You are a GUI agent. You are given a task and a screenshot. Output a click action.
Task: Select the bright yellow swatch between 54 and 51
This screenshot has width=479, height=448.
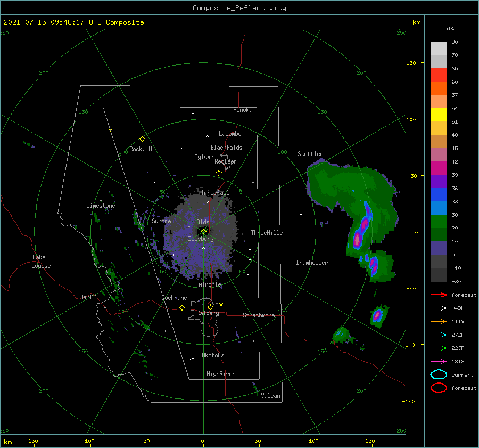[x=439, y=115]
